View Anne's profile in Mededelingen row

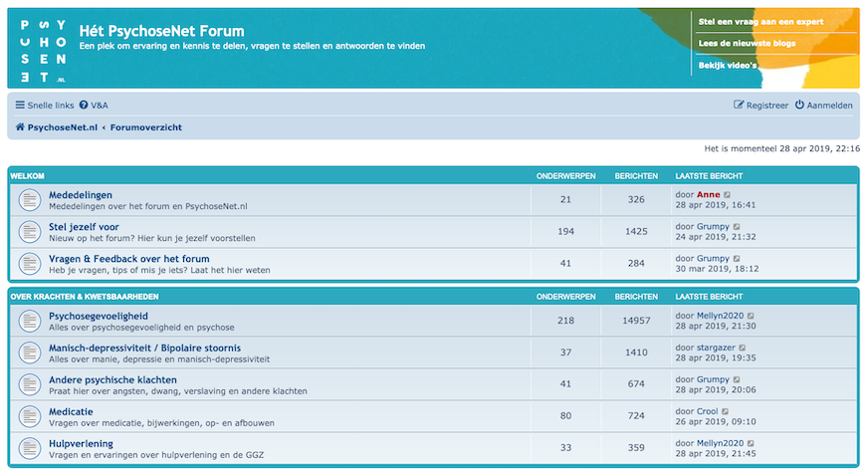[x=708, y=195]
